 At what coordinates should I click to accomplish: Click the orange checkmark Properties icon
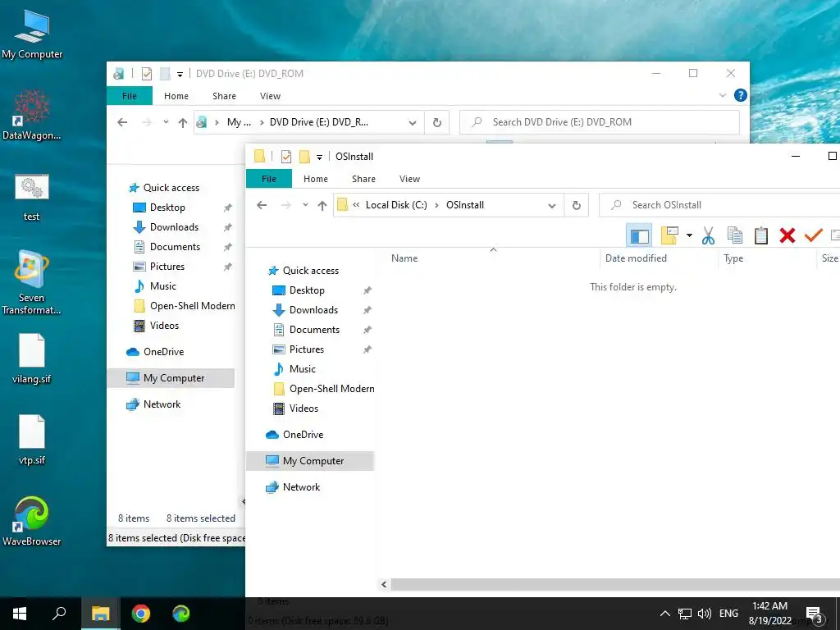tap(813, 235)
